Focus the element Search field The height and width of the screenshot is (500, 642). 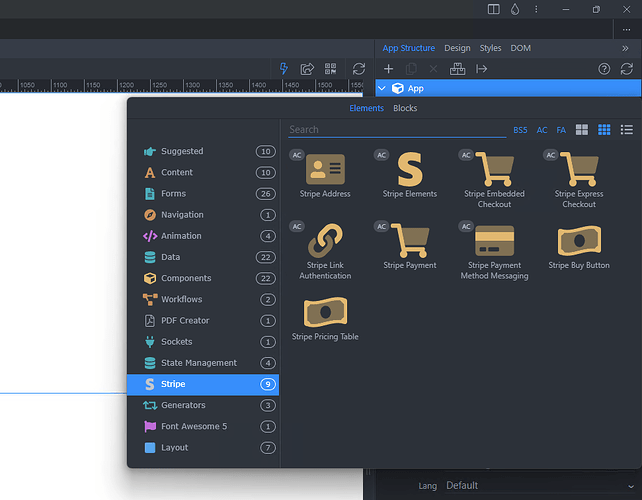(x=397, y=130)
